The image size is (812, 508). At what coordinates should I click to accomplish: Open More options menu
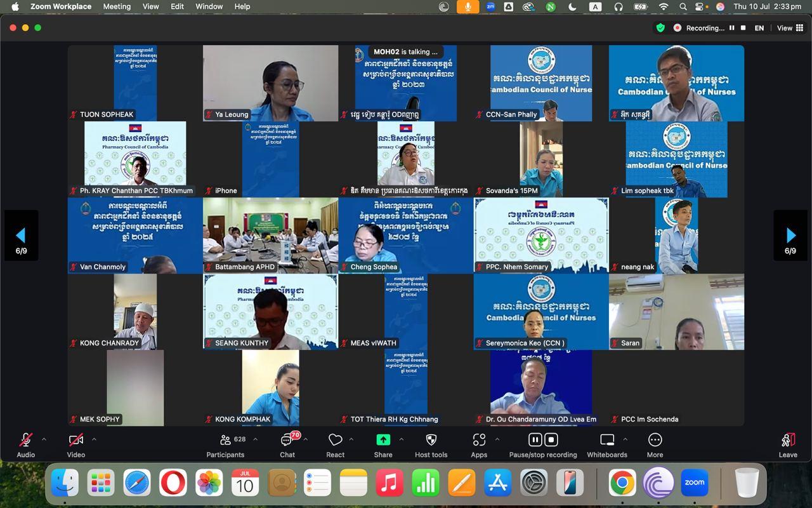tap(655, 444)
